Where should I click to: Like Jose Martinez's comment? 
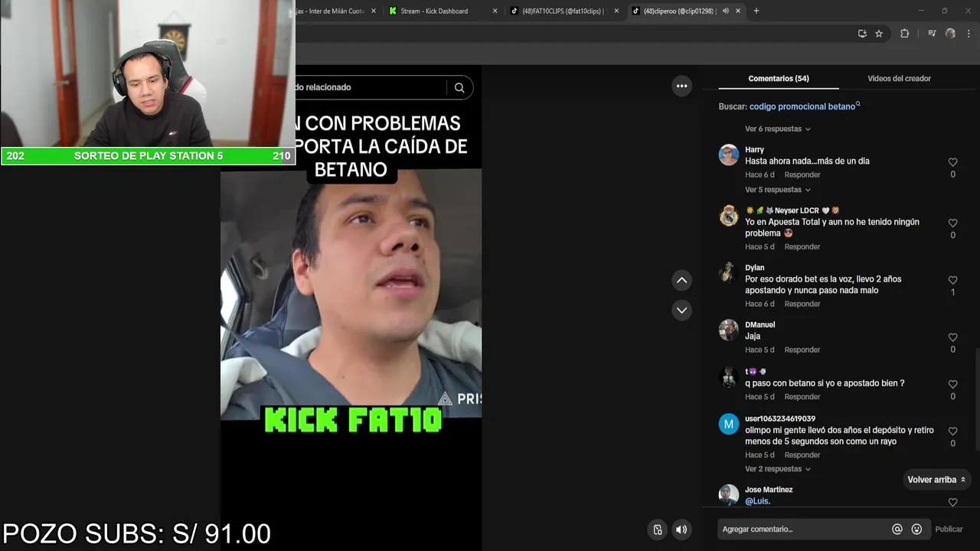952,502
